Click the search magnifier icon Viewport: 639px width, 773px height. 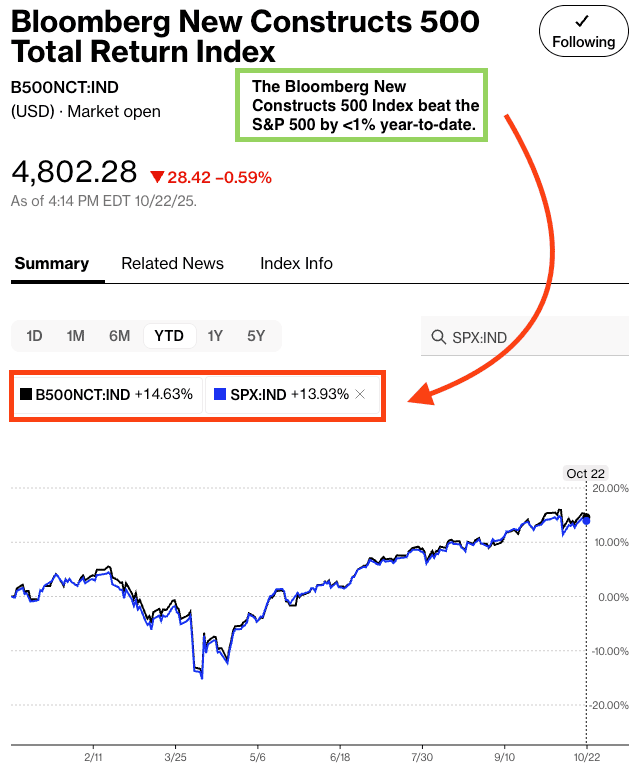[x=438, y=338]
